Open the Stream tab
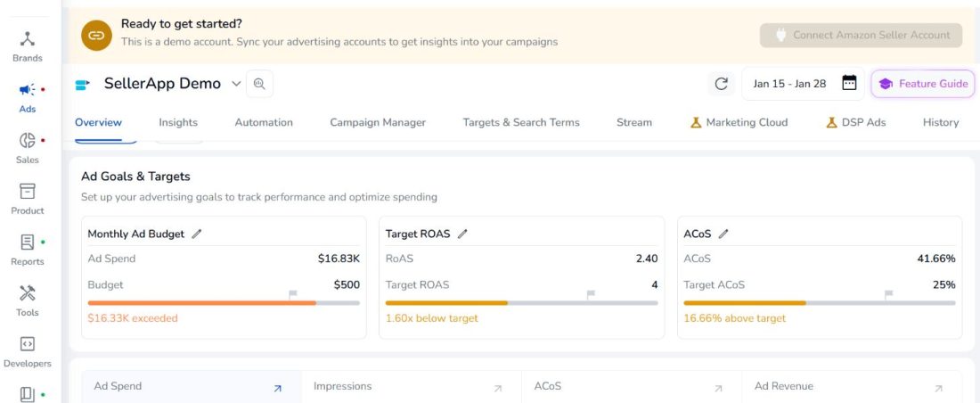Image resolution: width=980 pixels, height=403 pixels. 633,123
